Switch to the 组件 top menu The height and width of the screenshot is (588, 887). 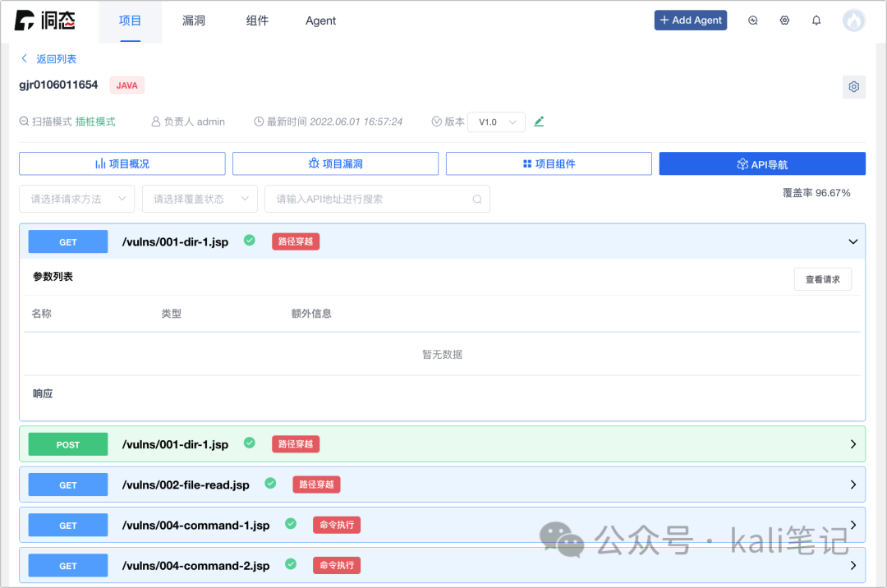[x=257, y=21]
